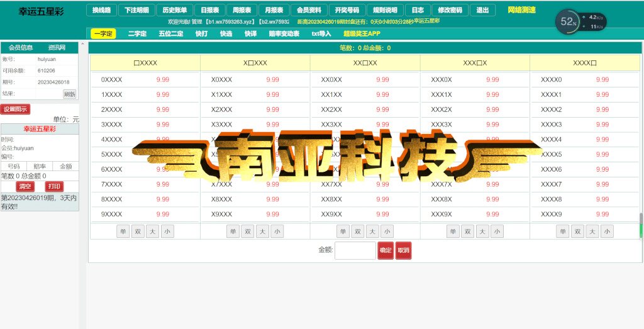
Task: Select bet 8XXXX row
Action: coord(145,199)
